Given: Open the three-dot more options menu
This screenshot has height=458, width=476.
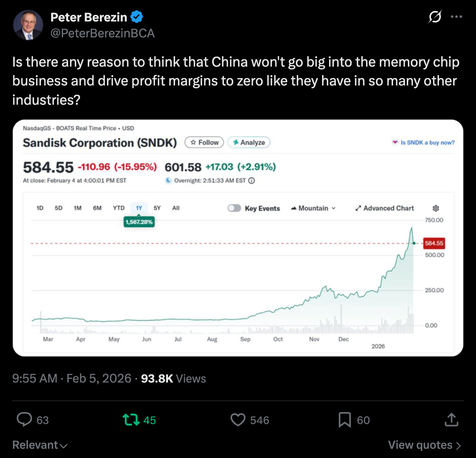Looking at the screenshot, I should (456, 17).
